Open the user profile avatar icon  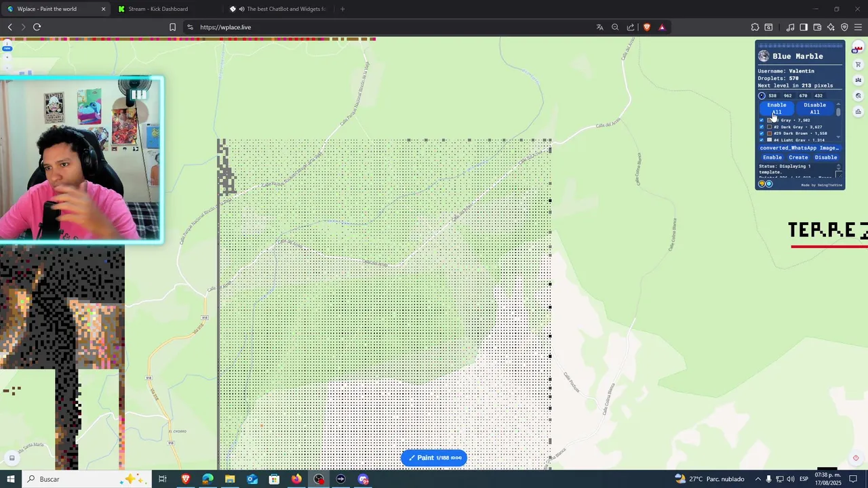(x=857, y=48)
